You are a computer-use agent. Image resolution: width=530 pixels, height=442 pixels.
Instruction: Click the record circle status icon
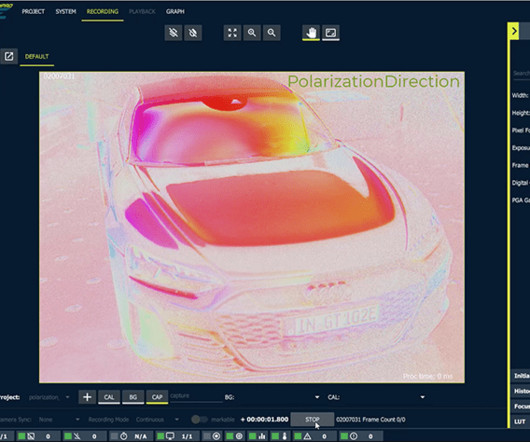pos(216,436)
